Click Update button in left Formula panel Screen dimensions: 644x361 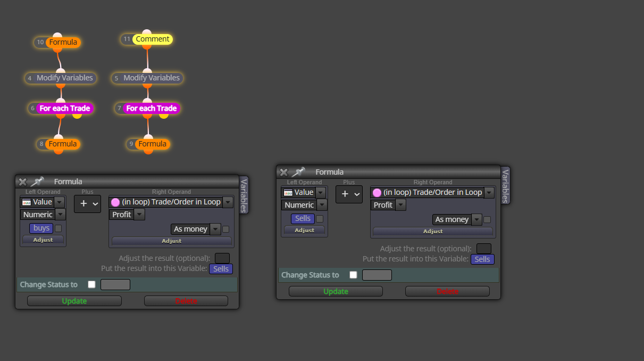coord(74,301)
